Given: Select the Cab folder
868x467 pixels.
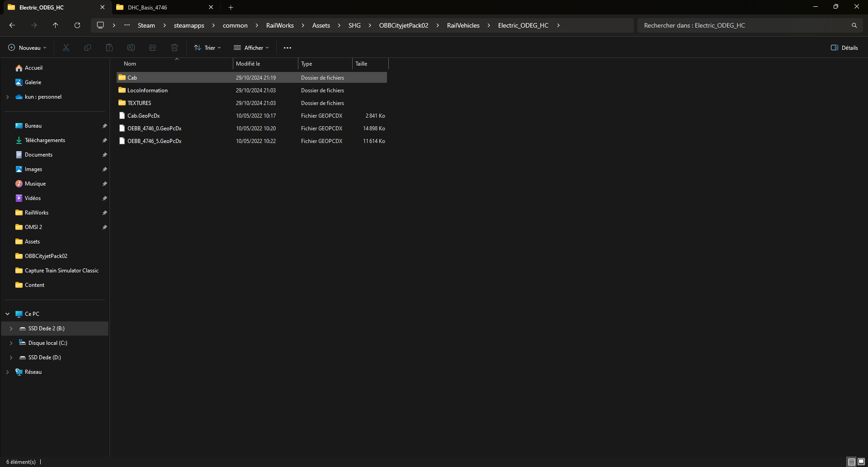Looking at the screenshot, I should pyautogui.click(x=252, y=78).
